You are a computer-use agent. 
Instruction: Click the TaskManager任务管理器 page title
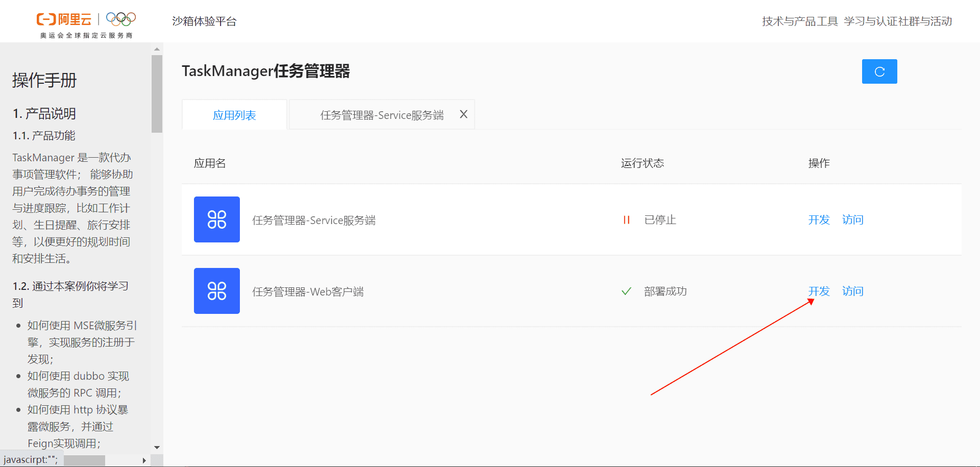(x=266, y=71)
